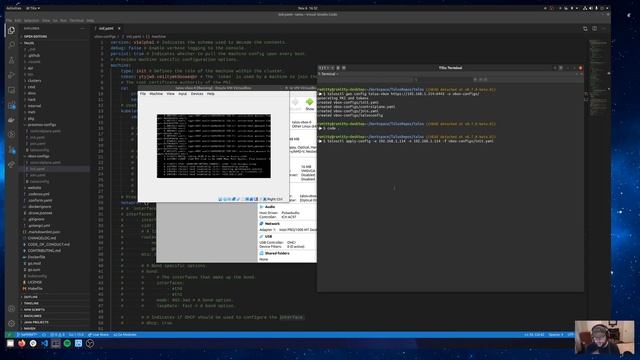Open the Manage gear menu

(x=11, y=324)
